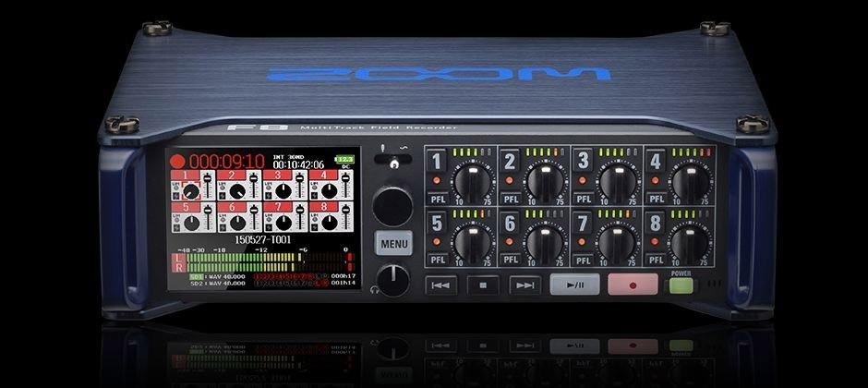
Task: Tap the PFL button for channel 7
Action: [584, 259]
